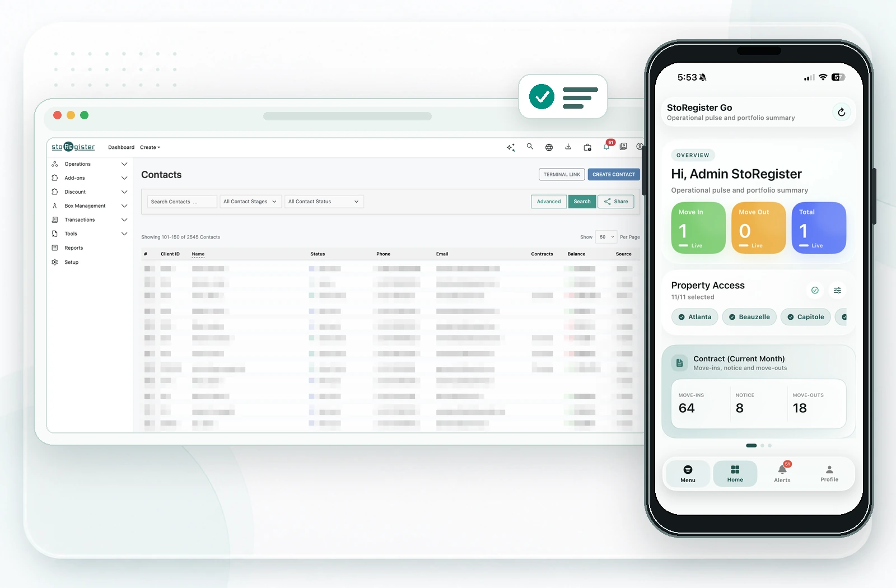Tap the Alerts tab on the phone
Image resolution: width=896 pixels, height=588 pixels.
782,474
